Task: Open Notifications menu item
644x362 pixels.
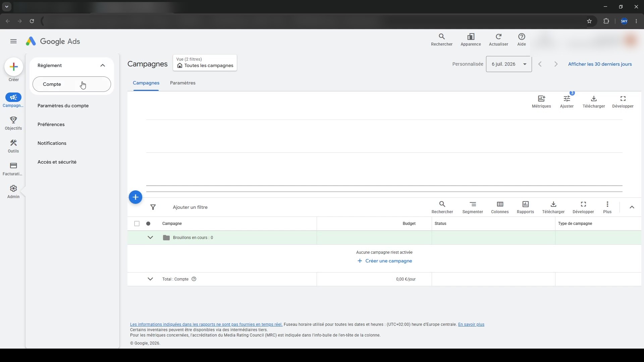Action: tap(52, 143)
